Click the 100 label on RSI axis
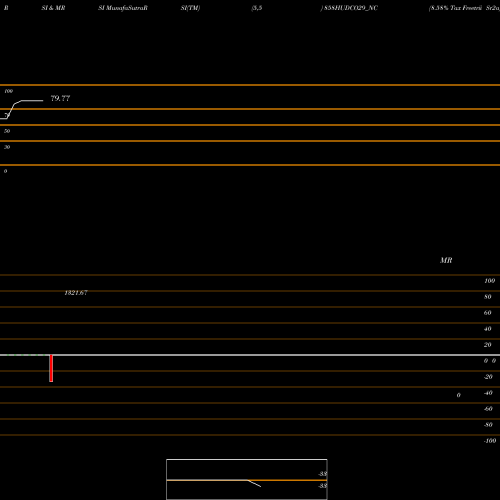500x500 pixels. pos(9,91)
